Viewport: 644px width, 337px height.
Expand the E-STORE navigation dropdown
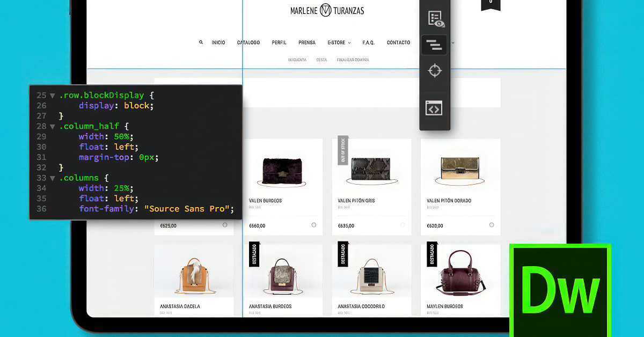pos(339,42)
